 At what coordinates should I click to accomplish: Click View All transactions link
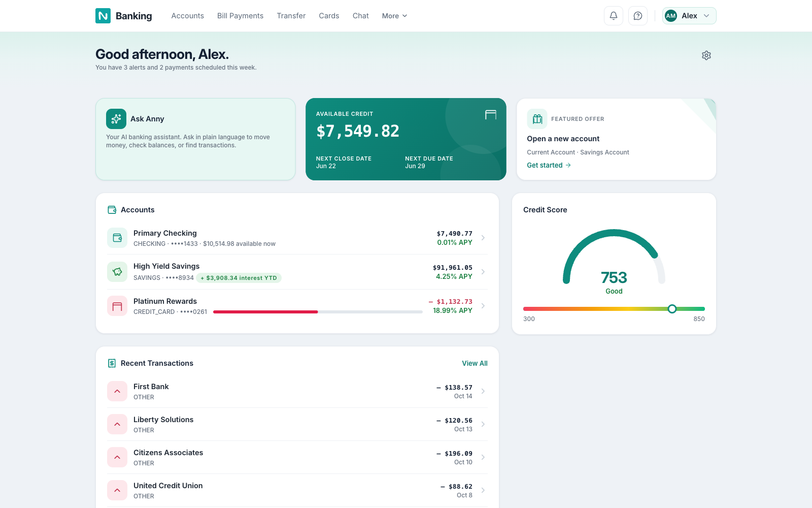click(x=475, y=363)
